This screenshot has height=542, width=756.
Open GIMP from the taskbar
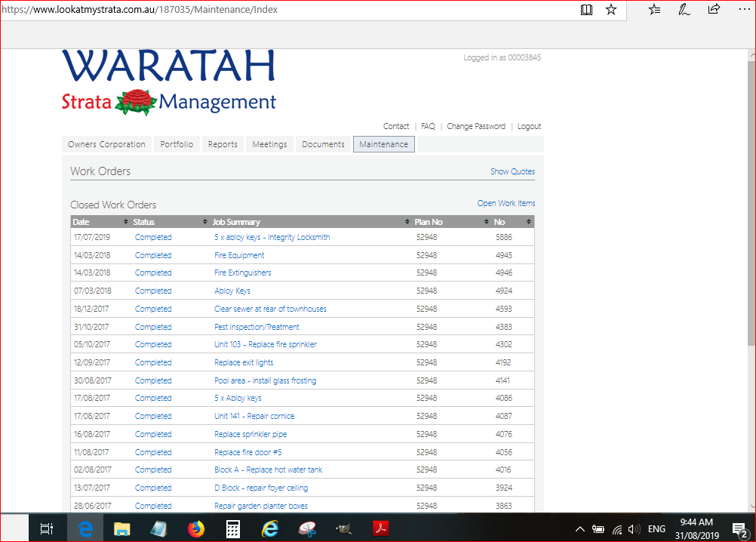(344, 529)
